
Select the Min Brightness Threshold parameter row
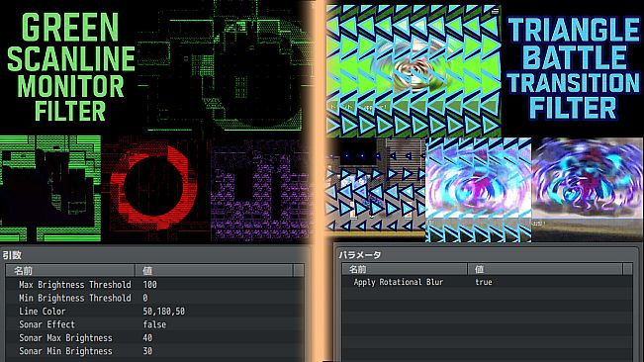click(x=155, y=298)
